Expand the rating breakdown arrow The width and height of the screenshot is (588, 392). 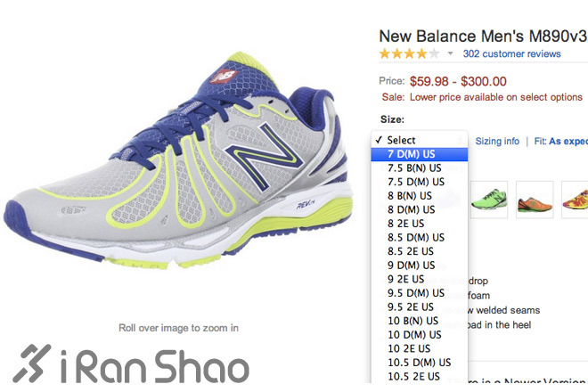451,54
